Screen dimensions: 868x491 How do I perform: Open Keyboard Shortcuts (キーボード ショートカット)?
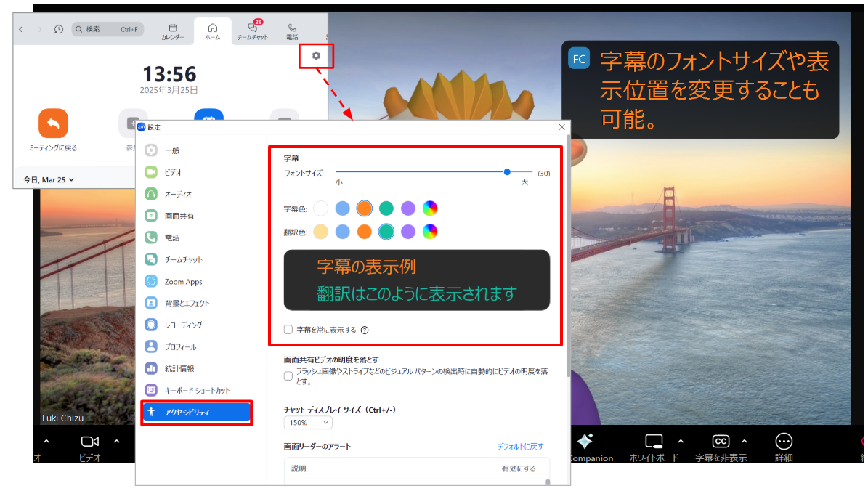click(x=197, y=390)
